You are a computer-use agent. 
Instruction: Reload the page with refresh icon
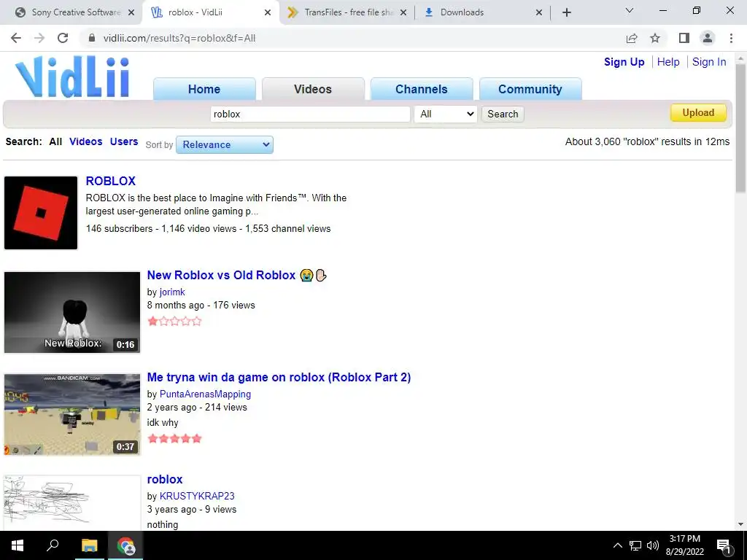click(x=63, y=38)
